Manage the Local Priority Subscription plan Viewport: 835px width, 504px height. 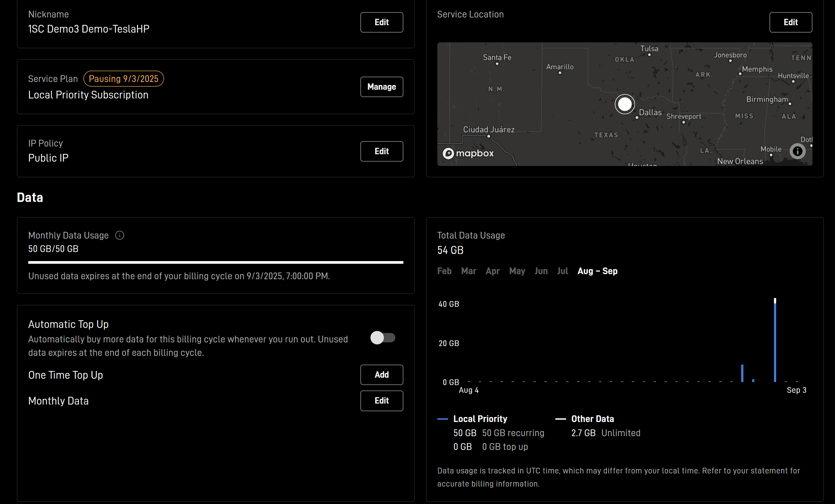tap(382, 87)
